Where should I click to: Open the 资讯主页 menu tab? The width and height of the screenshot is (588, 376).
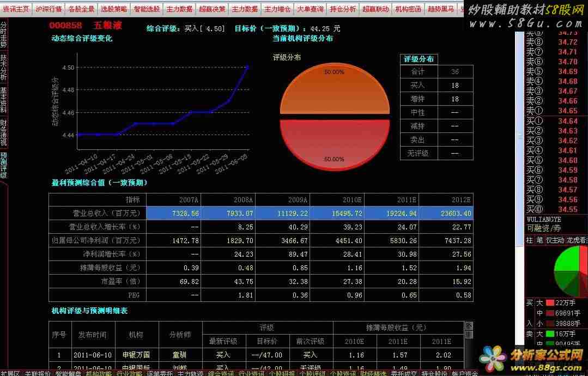pos(16,9)
